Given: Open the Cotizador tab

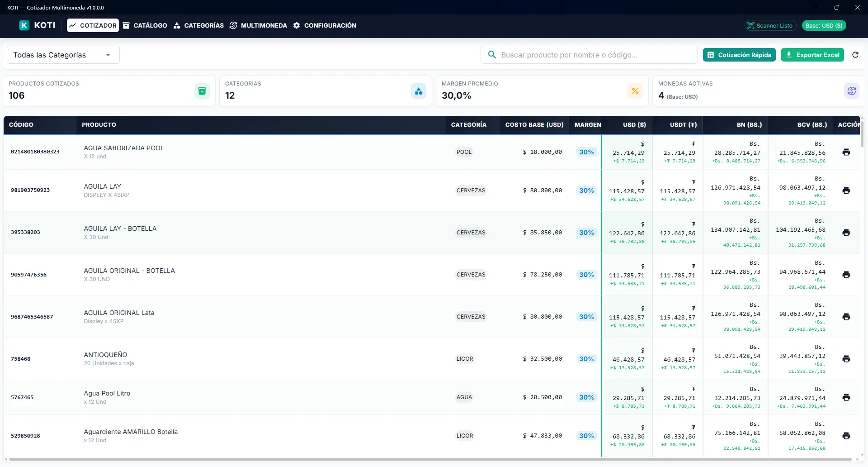Looking at the screenshot, I should tap(93, 25).
